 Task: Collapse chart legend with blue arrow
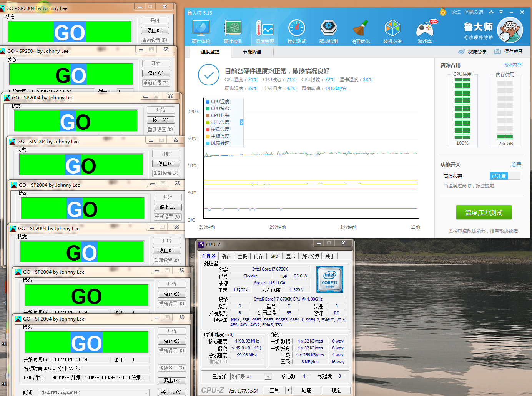click(241, 122)
